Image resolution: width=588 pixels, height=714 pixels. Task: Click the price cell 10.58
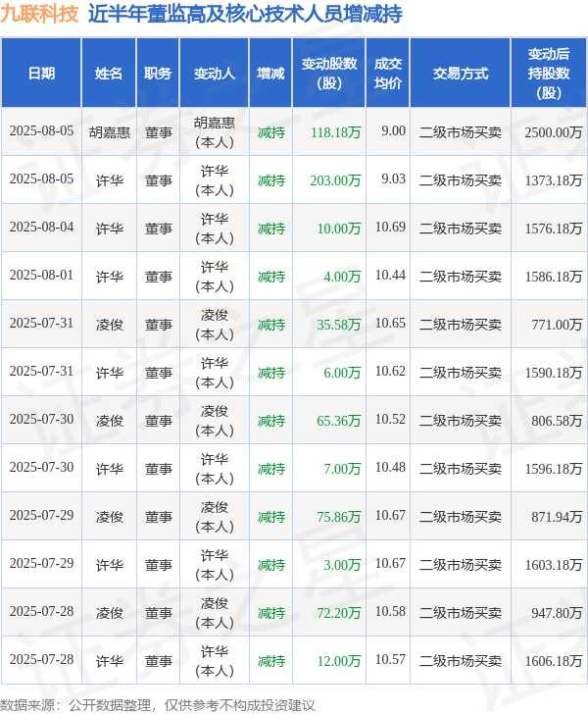pyautogui.click(x=390, y=612)
